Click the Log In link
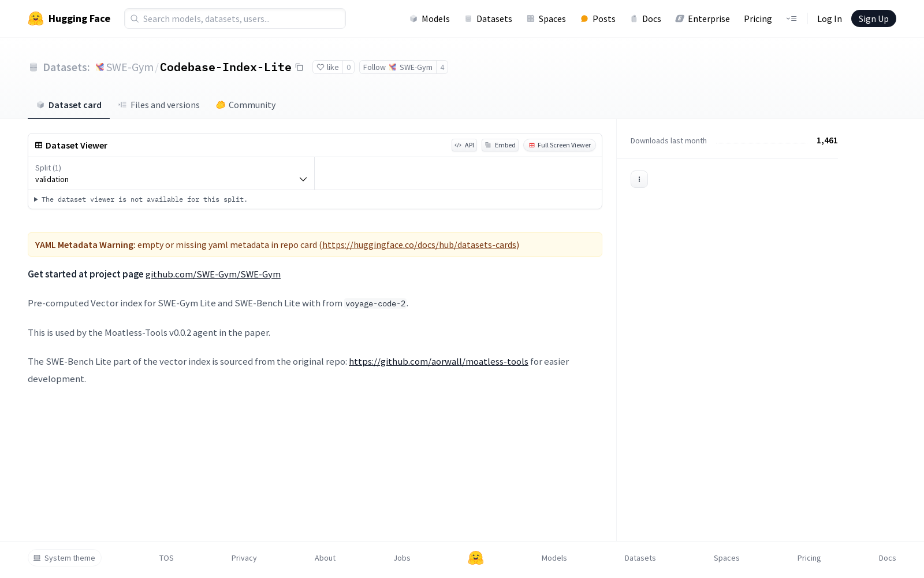 [x=829, y=18]
